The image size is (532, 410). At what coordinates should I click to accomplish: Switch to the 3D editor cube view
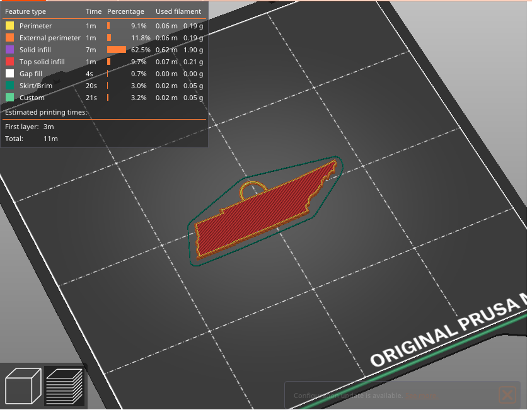(23, 386)
